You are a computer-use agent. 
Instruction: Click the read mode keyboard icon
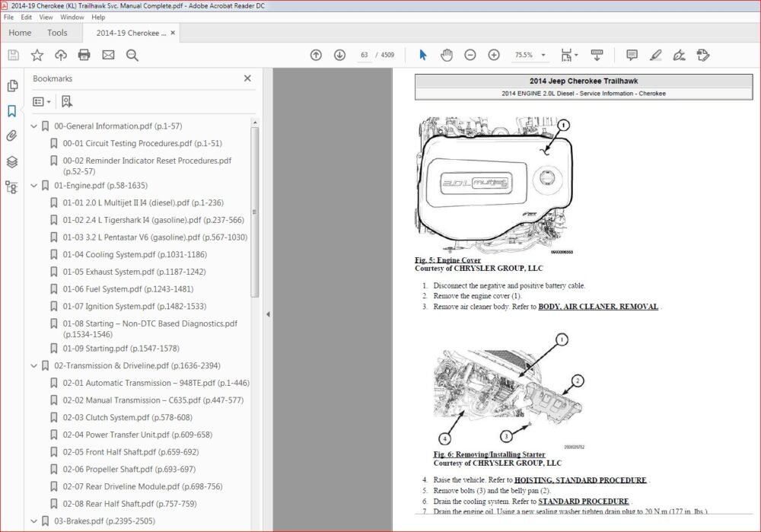(x=597, y=55)
